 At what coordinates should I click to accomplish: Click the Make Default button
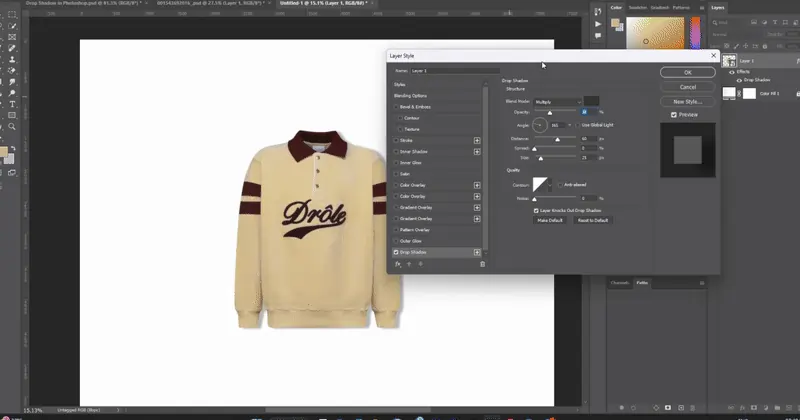click(549, 220)
